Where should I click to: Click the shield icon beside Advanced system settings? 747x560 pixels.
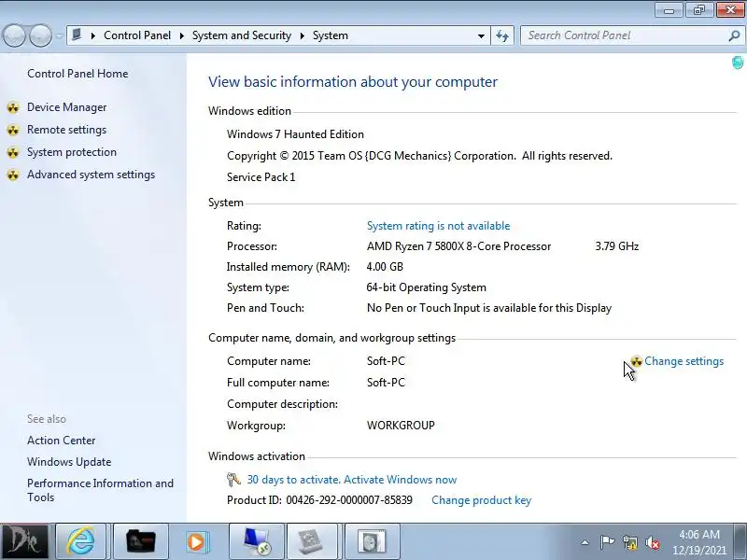pyautogui.click(x=13, y=175)
